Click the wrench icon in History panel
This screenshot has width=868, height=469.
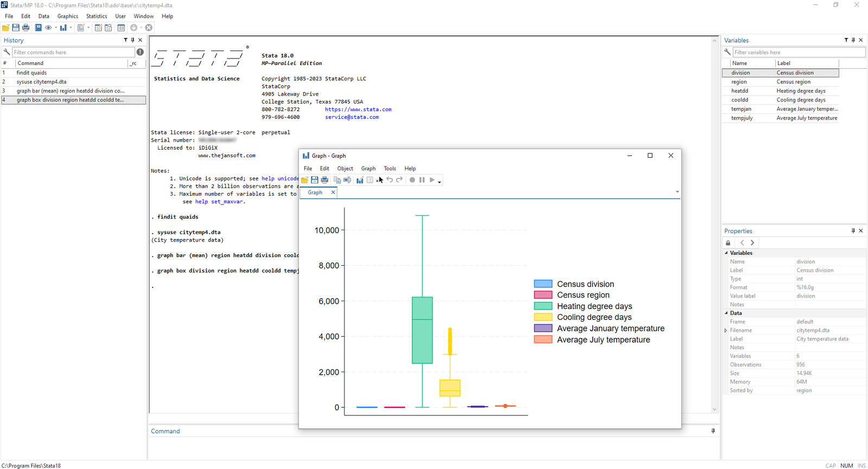point(7,52)
